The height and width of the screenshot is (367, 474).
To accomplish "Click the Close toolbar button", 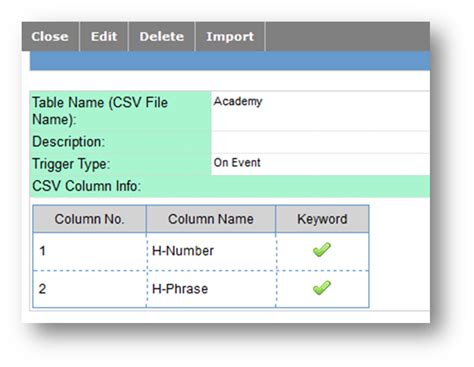I will click(50, 36).
